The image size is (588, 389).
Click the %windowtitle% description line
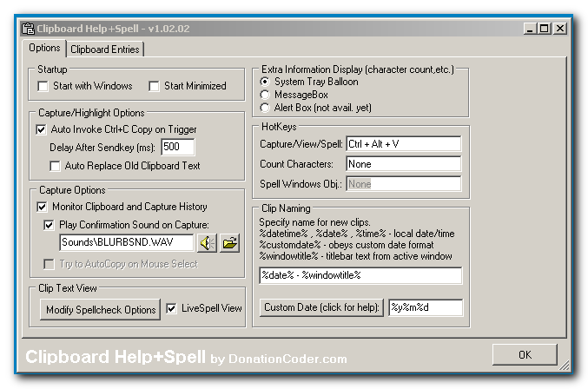pyautogui.click(x=355, y=256)
